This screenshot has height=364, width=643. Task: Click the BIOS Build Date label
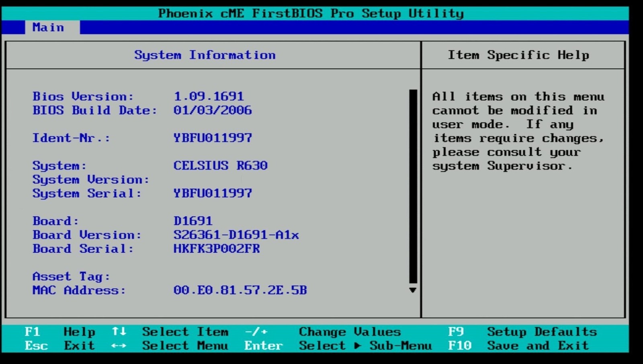click(95, 110)
